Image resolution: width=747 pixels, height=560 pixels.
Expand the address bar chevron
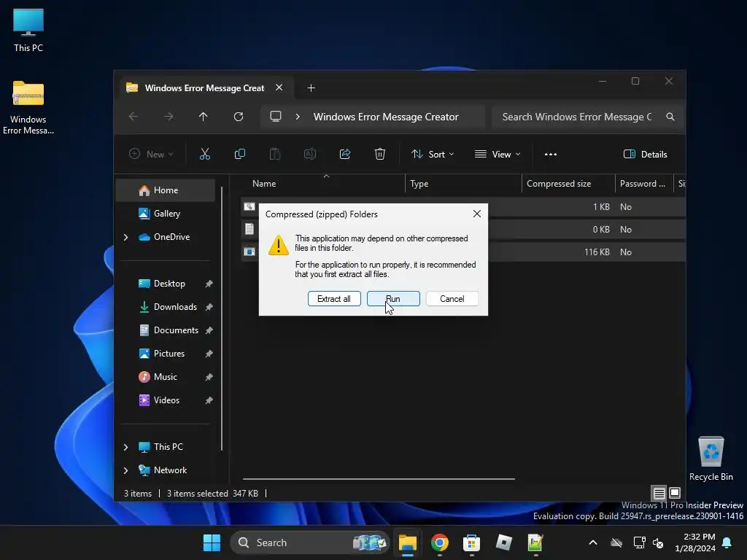tap(298, 117)
